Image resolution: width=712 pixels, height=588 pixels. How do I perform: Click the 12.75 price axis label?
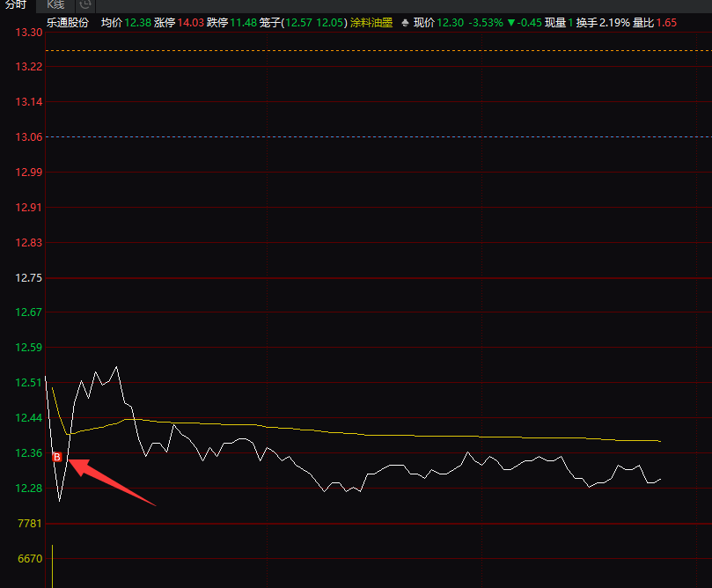click(x=29, y=278)
